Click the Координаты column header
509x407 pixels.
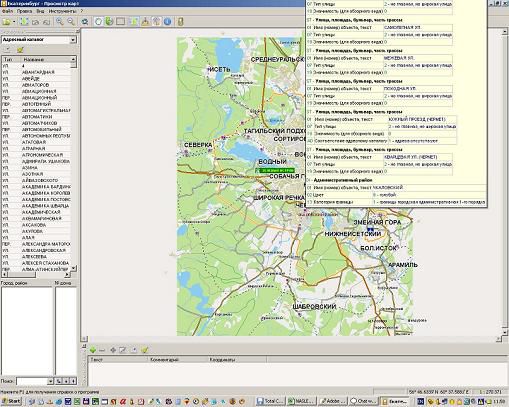point(237,360)
